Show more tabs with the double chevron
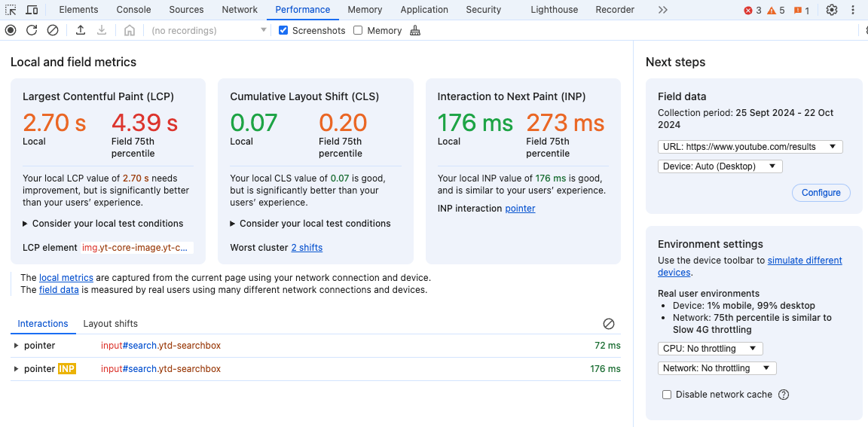868x427 pixels. 662,10
